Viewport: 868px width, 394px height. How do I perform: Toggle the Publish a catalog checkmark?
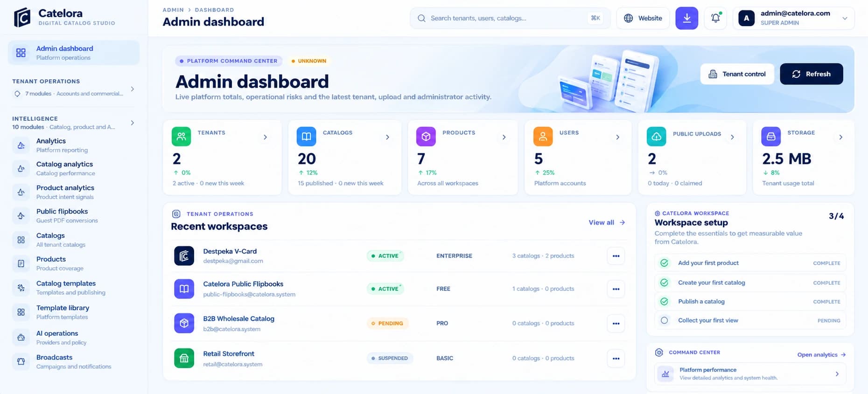[x=664, y=302]
